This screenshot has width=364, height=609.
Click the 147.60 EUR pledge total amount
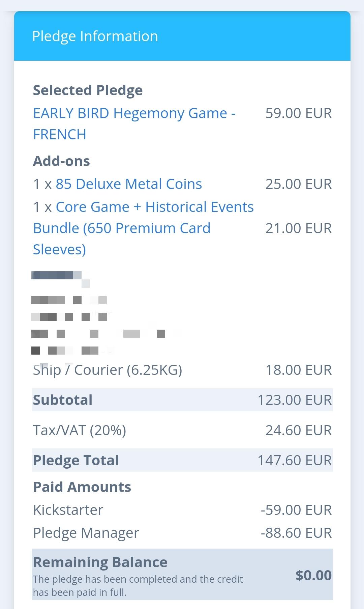[x=295, y=461]
